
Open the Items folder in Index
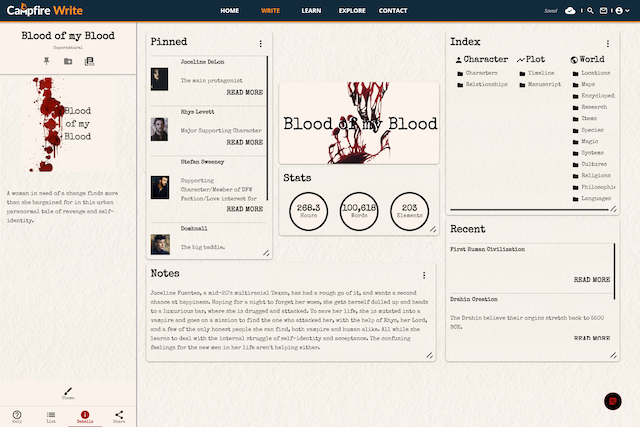coord(584,119)
